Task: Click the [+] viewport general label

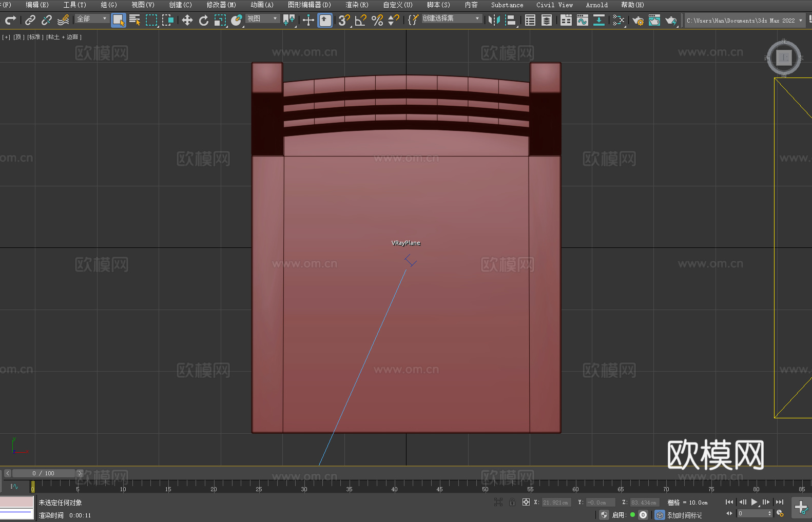Action: tap(6, 37)
